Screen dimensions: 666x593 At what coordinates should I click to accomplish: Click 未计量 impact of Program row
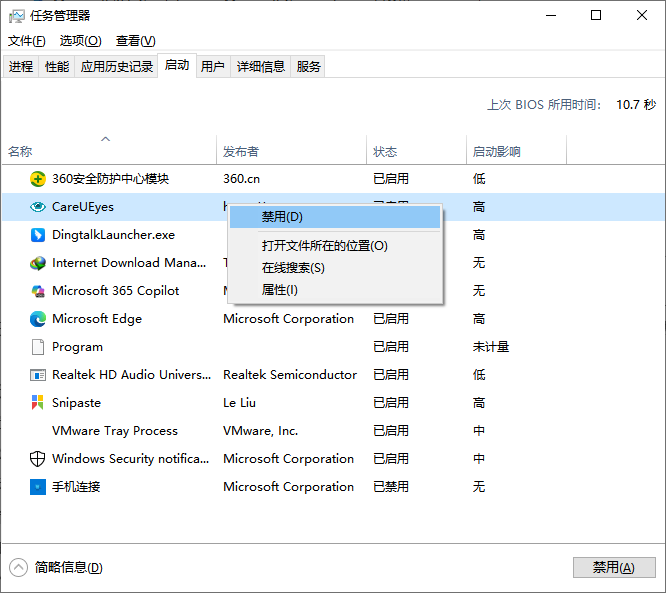pyautogui.click(x=491, y=347)
